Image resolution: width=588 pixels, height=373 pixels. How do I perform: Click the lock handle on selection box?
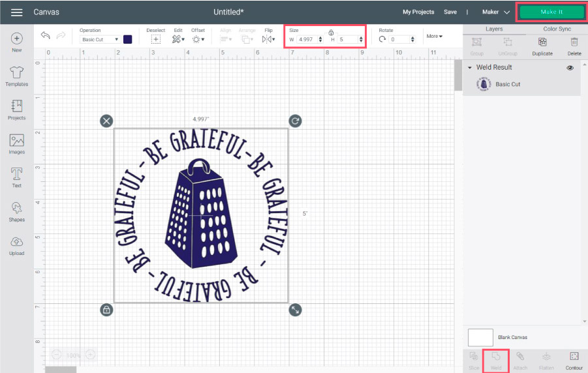pos(106,310)
